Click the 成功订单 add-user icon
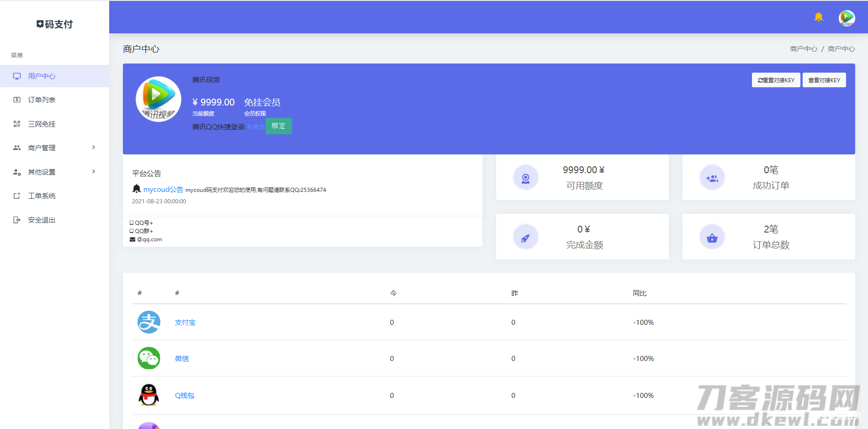Viewport: 868px width, 429px height. click(712, 177)
